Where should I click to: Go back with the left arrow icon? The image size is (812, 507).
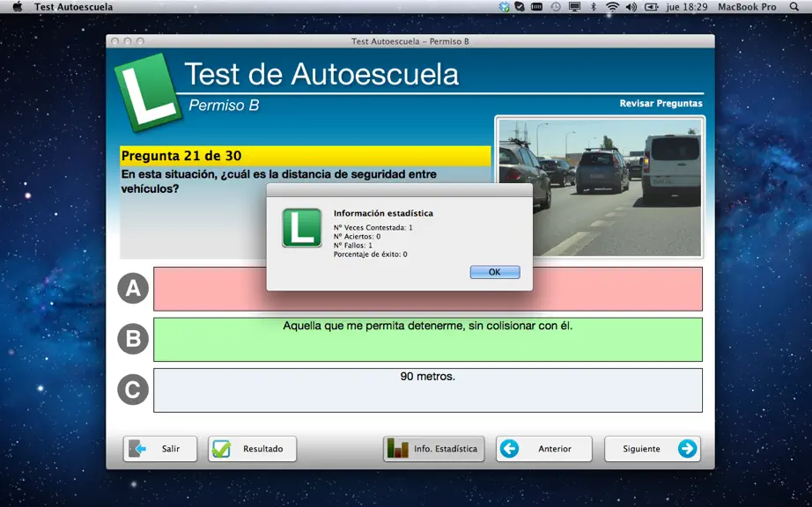510,449
